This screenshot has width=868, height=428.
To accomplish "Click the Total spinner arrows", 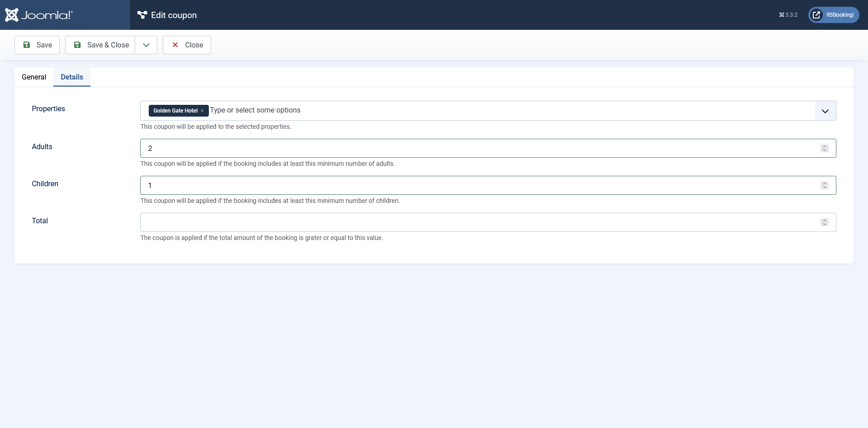I will point(825,222).
